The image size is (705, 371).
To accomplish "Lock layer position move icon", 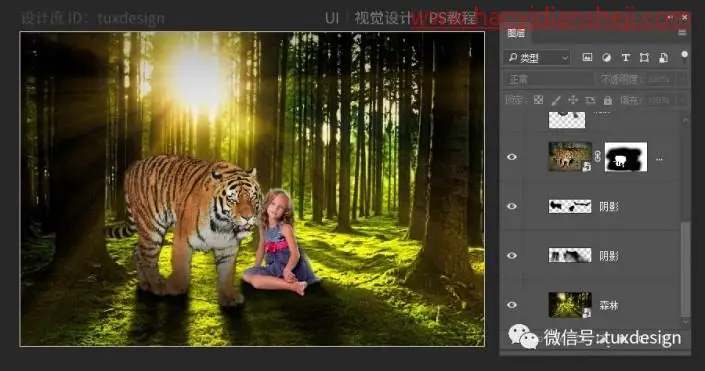I will click(572, 100).
